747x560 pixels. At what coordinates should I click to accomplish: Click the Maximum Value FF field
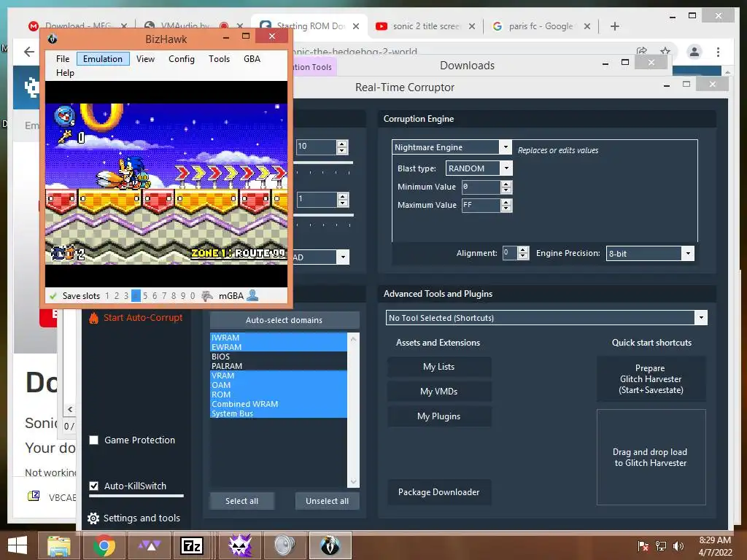481,205
